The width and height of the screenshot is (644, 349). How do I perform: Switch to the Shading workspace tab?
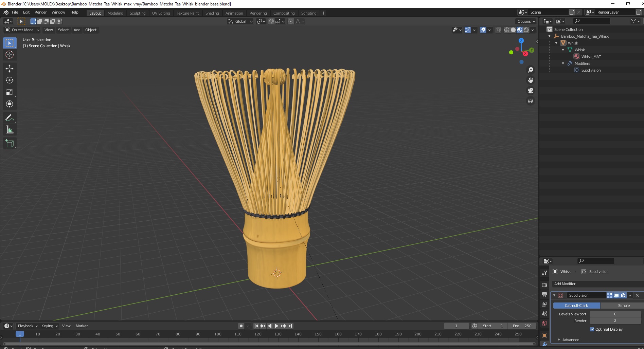[x=212, y=13]
